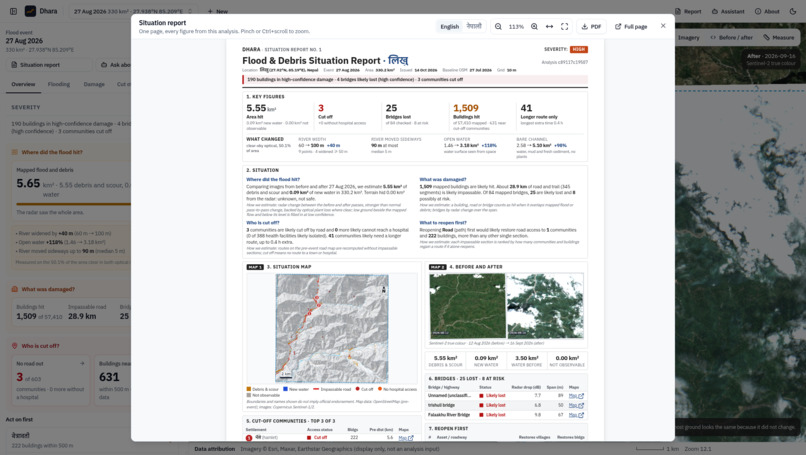Close the Situation report dialog
806x455 pixels.
coord(663,26)
